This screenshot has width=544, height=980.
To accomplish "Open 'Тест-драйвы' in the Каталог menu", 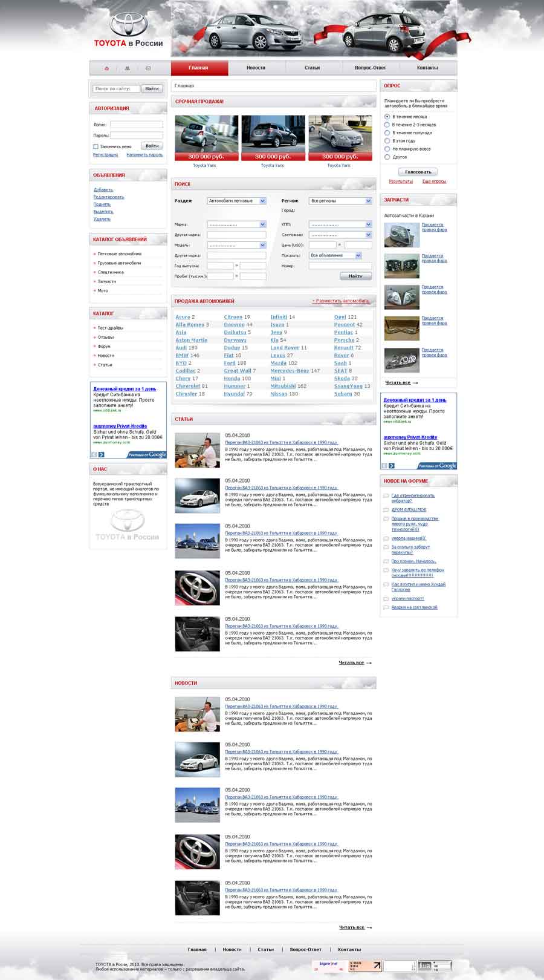I will 111,328.
